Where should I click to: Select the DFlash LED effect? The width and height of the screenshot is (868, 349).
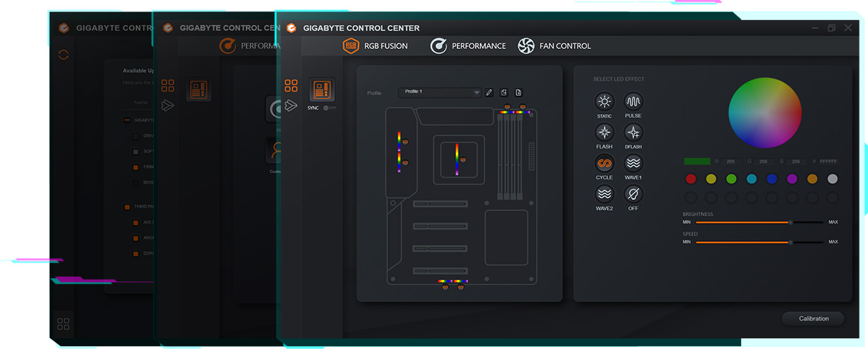click(x=633, y=132)
